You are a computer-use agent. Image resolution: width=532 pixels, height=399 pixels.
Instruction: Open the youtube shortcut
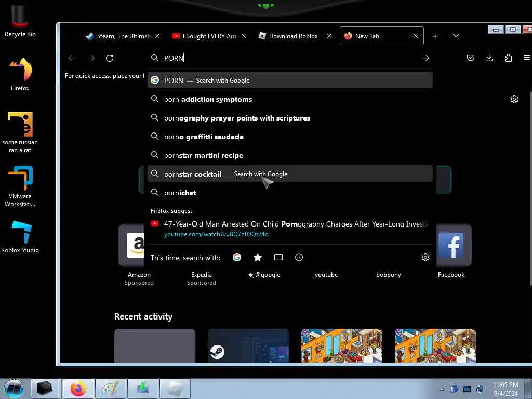(x=326, y=275)
